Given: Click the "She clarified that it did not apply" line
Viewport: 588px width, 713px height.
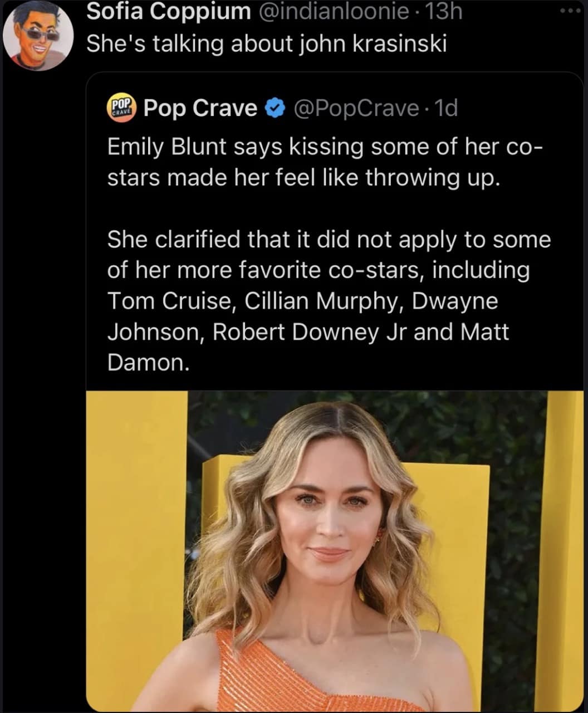Looking at the screenshot, I should (329, 240).
